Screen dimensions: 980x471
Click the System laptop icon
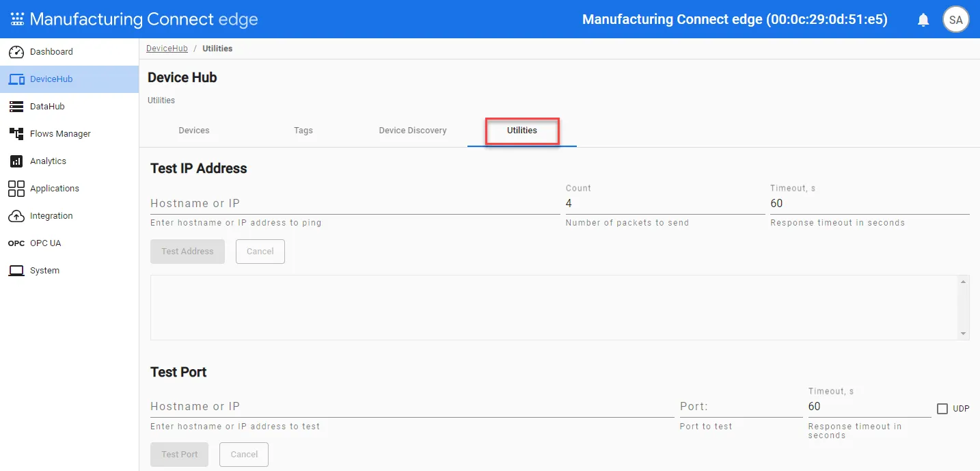16,271
